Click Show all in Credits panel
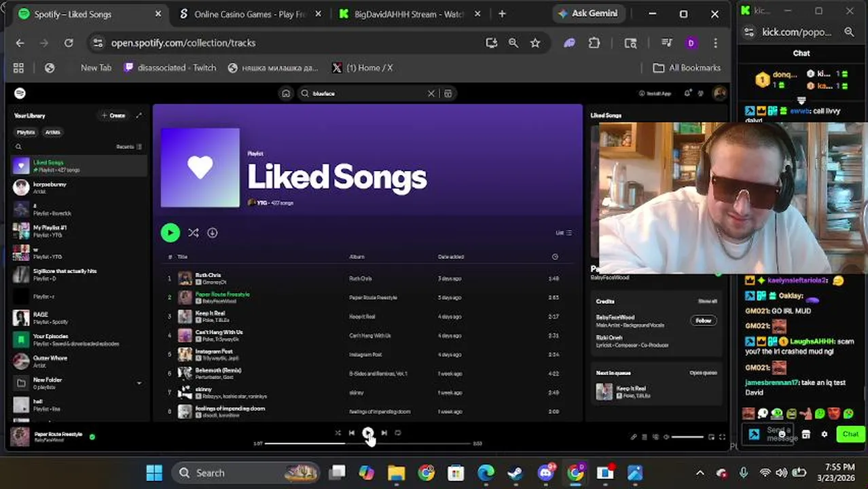Viewport: 868px width, 489px height. pos(707,301)
